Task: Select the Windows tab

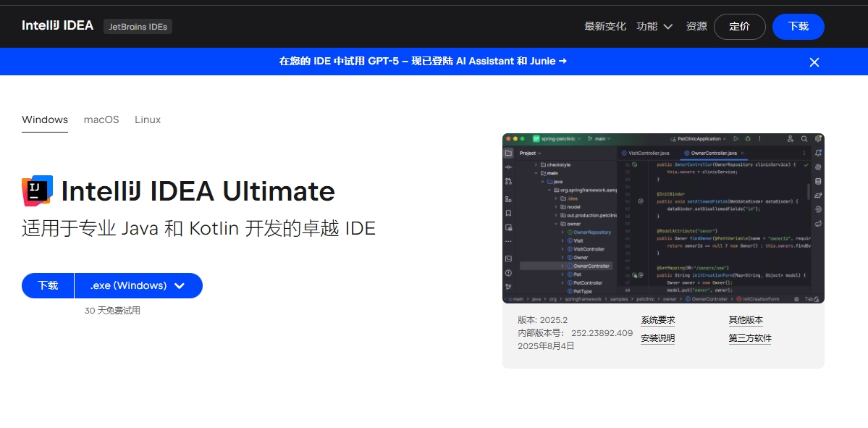Action: (45, 119)
